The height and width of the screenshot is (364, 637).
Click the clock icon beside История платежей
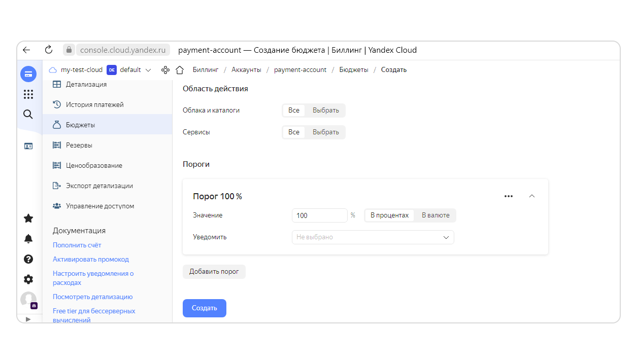coord(57,104)
